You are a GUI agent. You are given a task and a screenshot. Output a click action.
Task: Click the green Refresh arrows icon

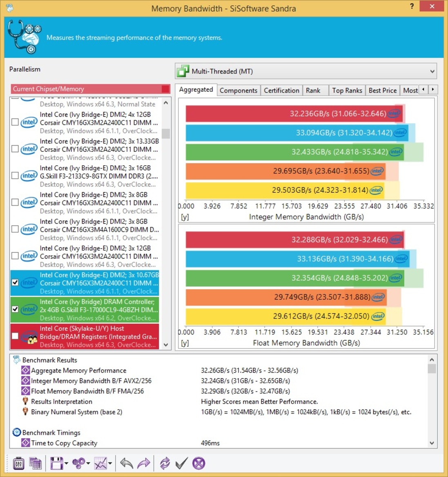165,463
